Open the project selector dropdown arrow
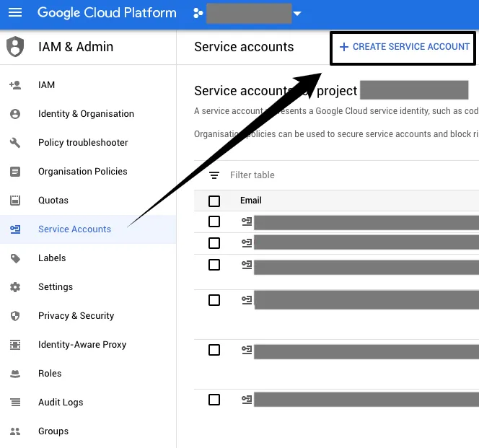The height and width of the screenshot is (448, 479). 296,14
